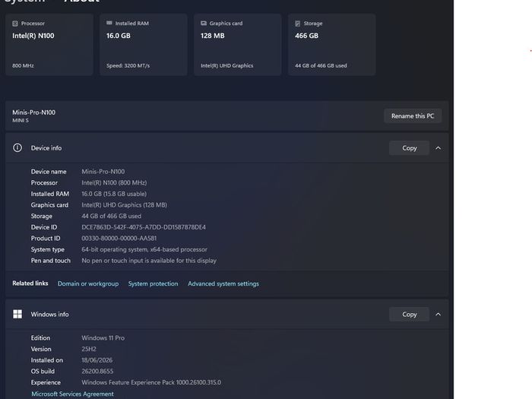
Task: Open Advanced system settings link
Action: (223, 283)
